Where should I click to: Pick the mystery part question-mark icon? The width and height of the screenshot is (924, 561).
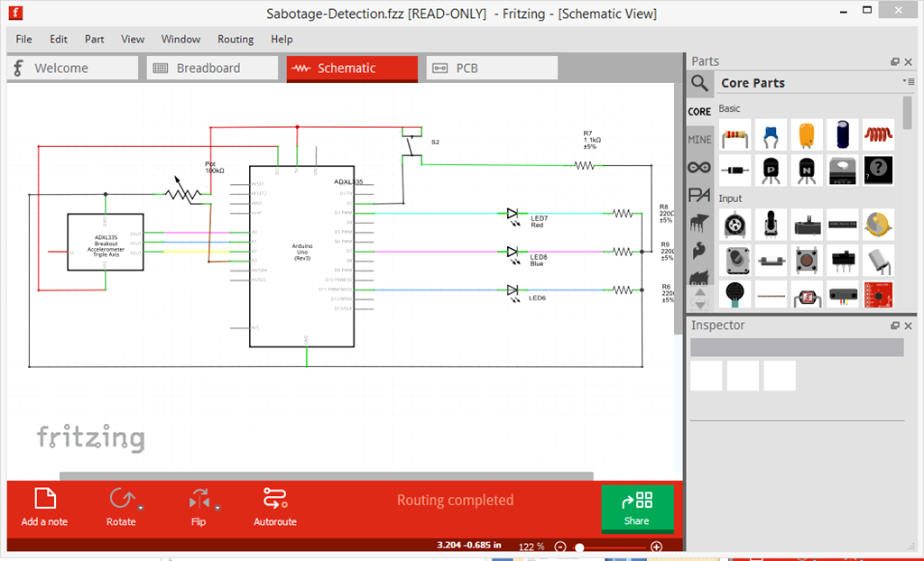coord(879,170)
